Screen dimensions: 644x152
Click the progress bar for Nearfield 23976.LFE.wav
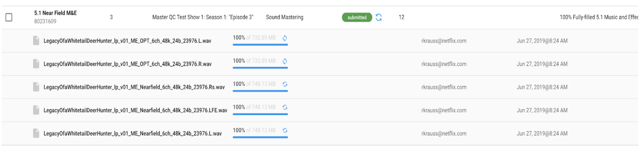click(x=260, y=114)
